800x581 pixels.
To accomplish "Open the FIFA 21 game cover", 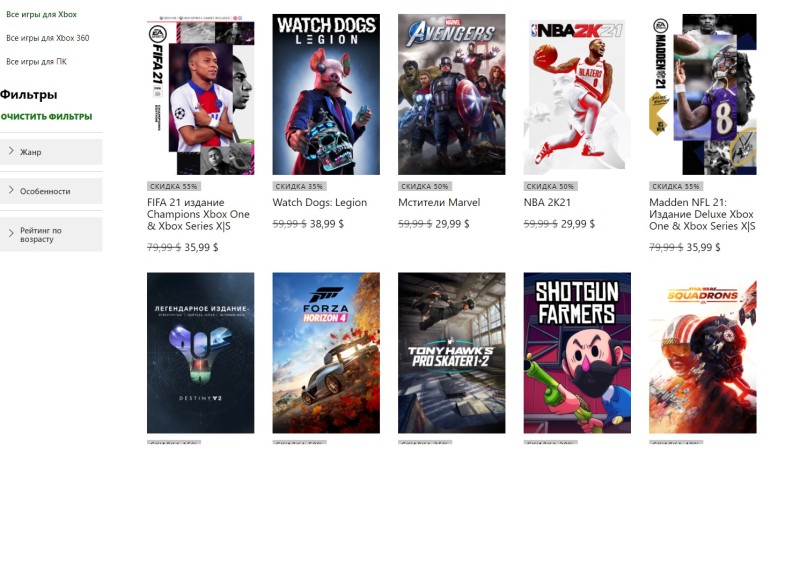I will coord(201,94).
